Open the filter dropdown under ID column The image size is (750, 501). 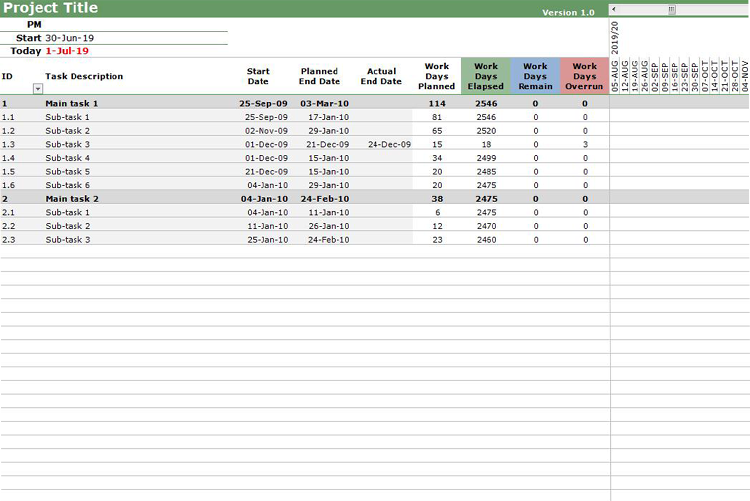pos(38,89)
